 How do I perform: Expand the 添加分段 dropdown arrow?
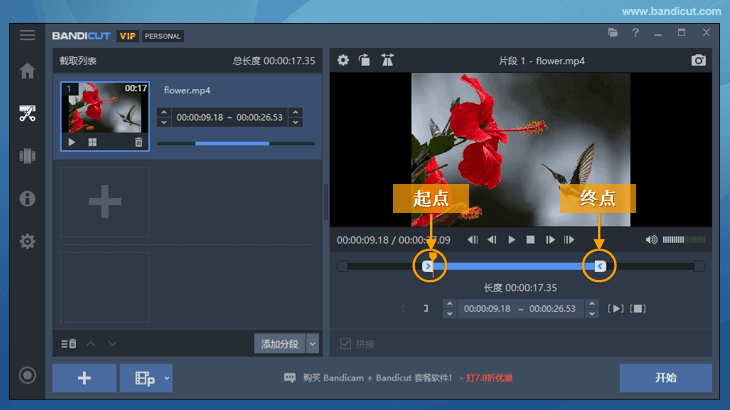[x=312, y=344]
